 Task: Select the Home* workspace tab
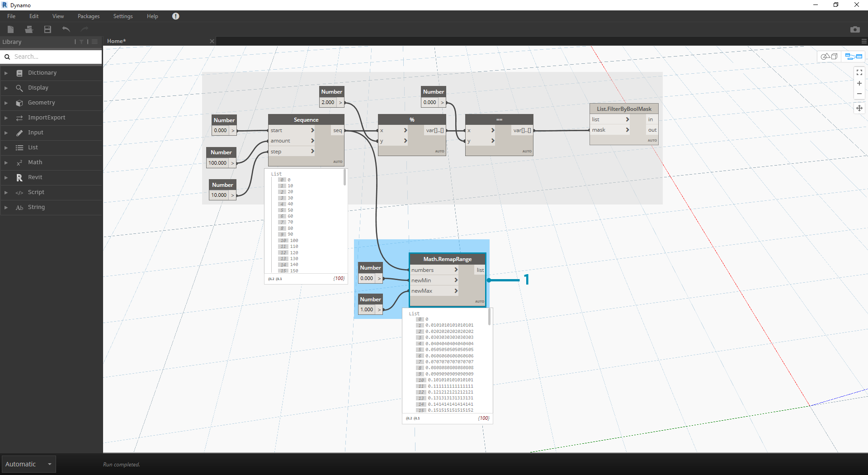pos(117,41)
